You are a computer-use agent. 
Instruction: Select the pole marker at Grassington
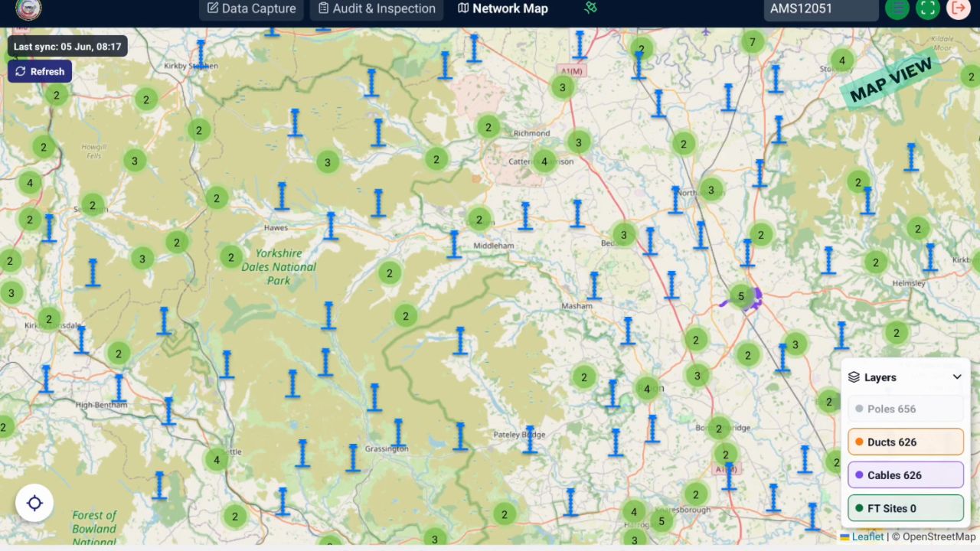coord(397,434)
